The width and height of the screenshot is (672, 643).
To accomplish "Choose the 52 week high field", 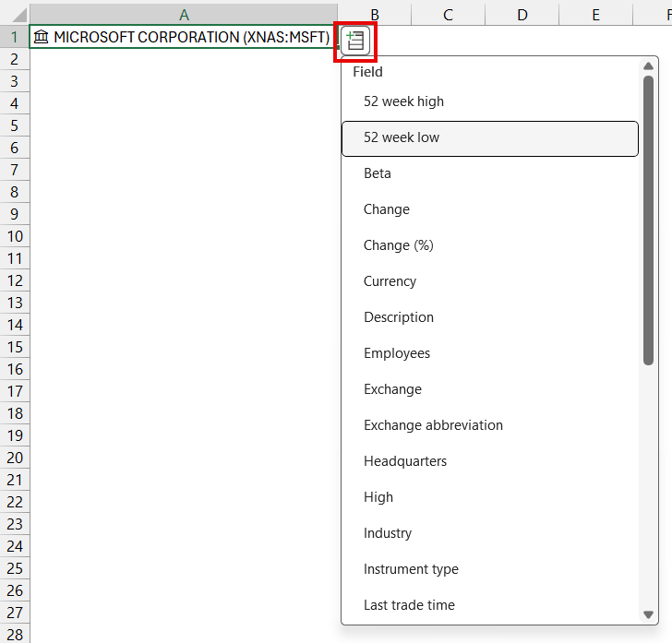I will click(490, 101).
